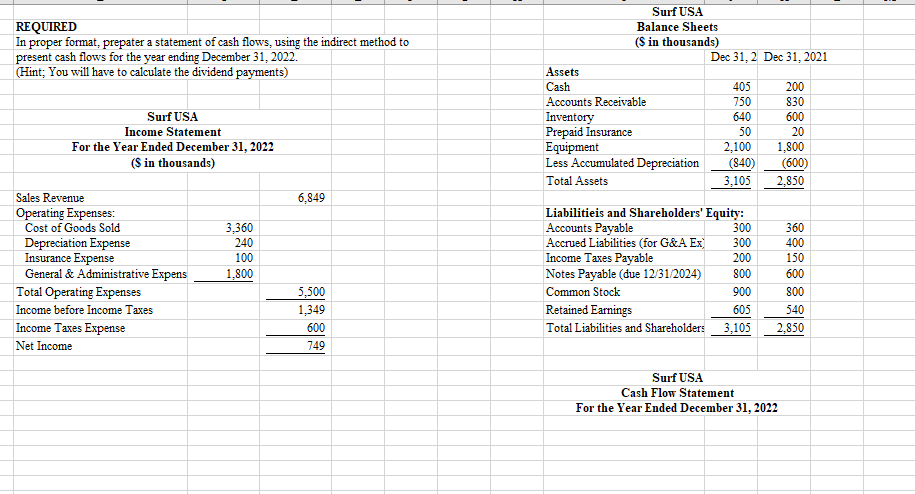The image size is (915, 494).
Task: Click the 100 insurance expense value
Action: pos(244,258)
